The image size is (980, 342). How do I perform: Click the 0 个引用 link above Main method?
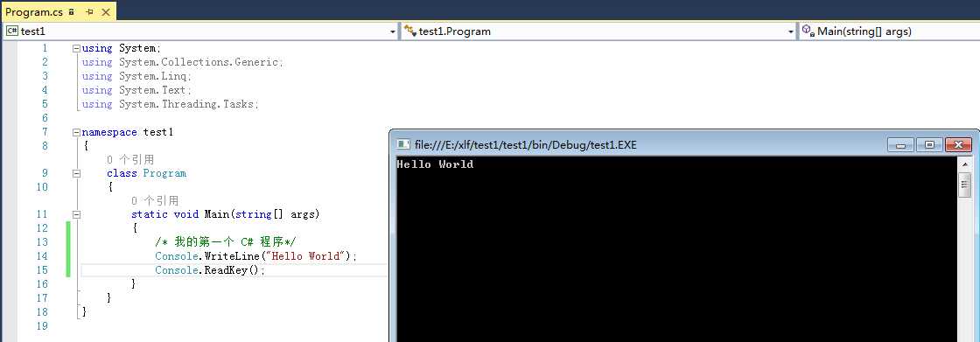pyautogui.click(x=155, y=200)
